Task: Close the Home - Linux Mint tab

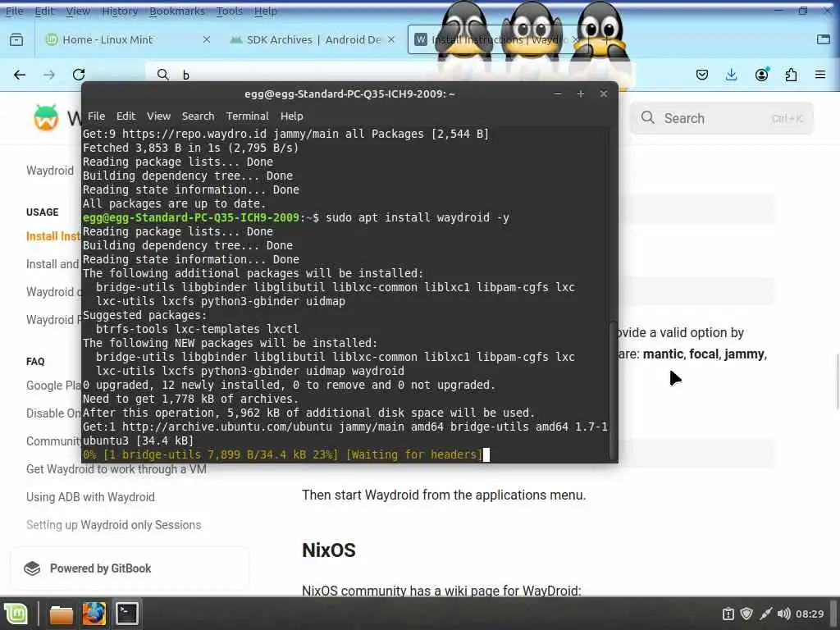Action: click(x=206, y=39)
